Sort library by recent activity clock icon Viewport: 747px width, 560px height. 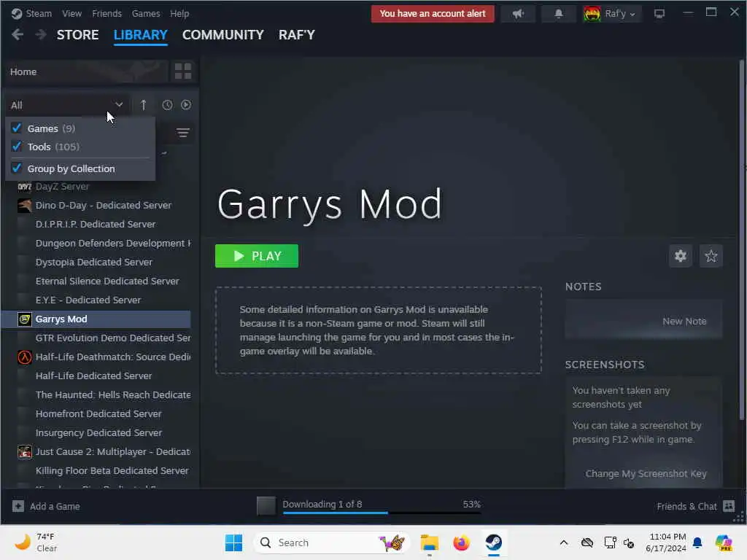pyautogui.click(x=167, y=105)
